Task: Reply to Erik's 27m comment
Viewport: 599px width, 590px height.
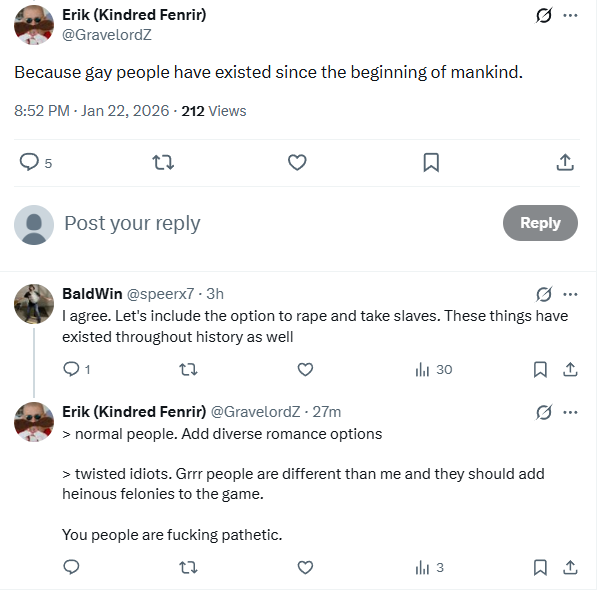Action: [71, 567]
